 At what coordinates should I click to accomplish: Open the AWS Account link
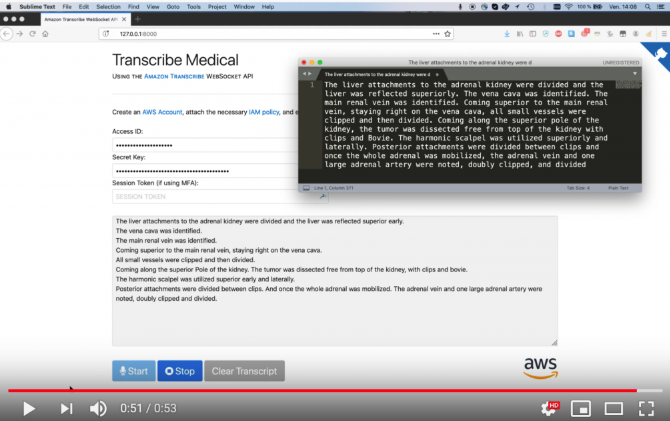click(162, 112)
